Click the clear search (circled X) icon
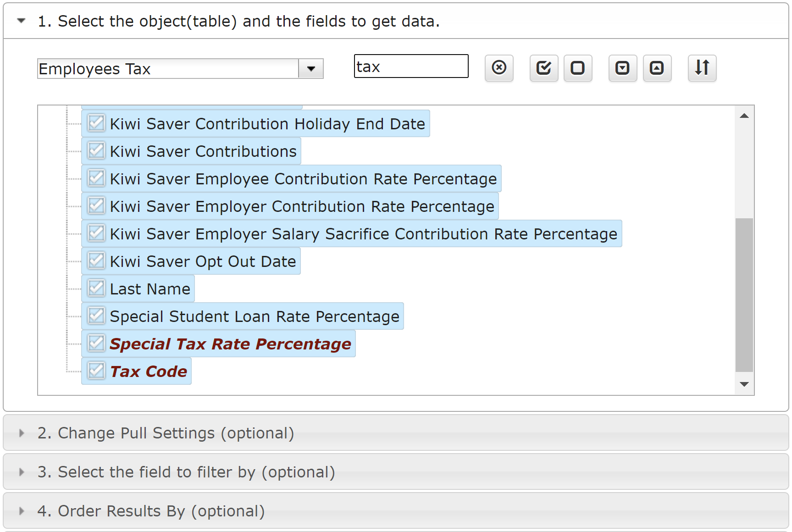Screen dimensions: 792x532 tap(499, 68)
